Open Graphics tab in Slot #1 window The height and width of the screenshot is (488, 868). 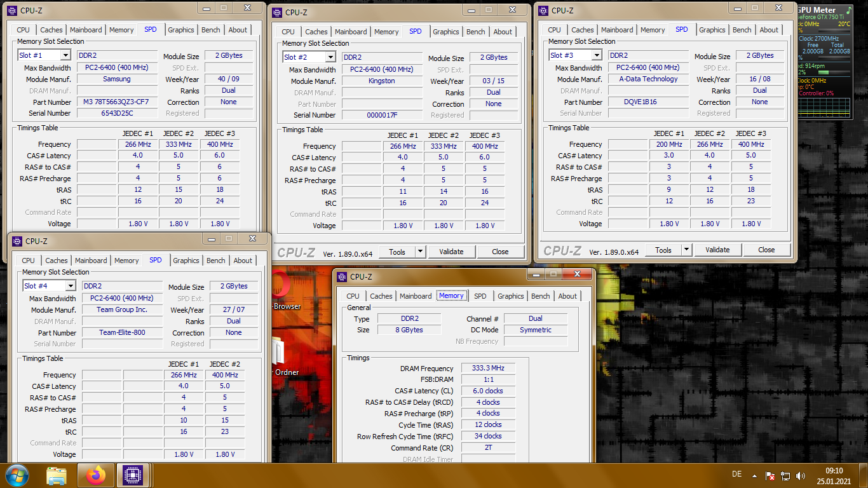181,30
